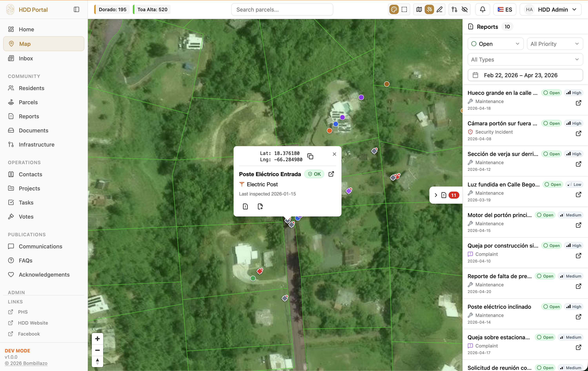This screenshot has width=588, height=371.
Task: Open the Votes page
Action: pos(44,217)
